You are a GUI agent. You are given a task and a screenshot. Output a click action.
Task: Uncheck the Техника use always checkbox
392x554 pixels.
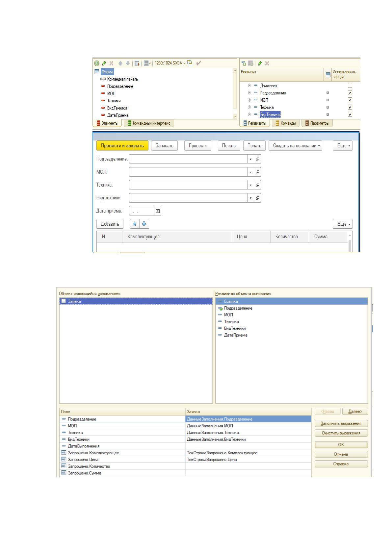tap(350, 107)
